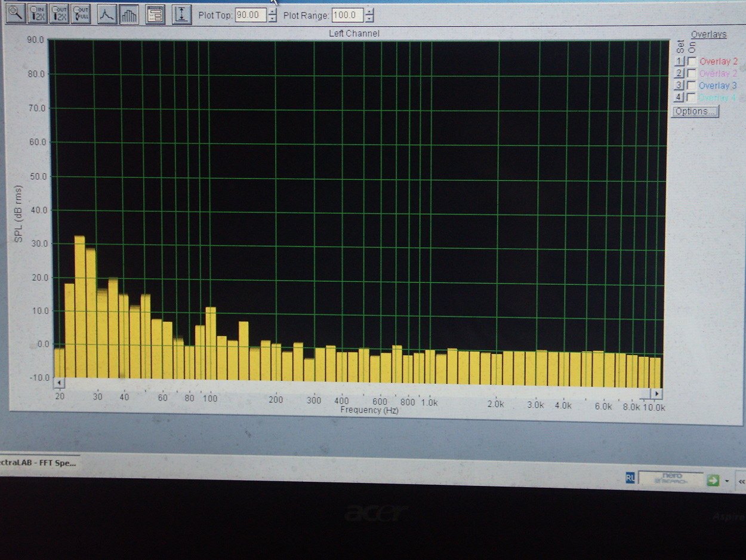
Task: Click the Plot Range value field
Action: pos(347,16)
